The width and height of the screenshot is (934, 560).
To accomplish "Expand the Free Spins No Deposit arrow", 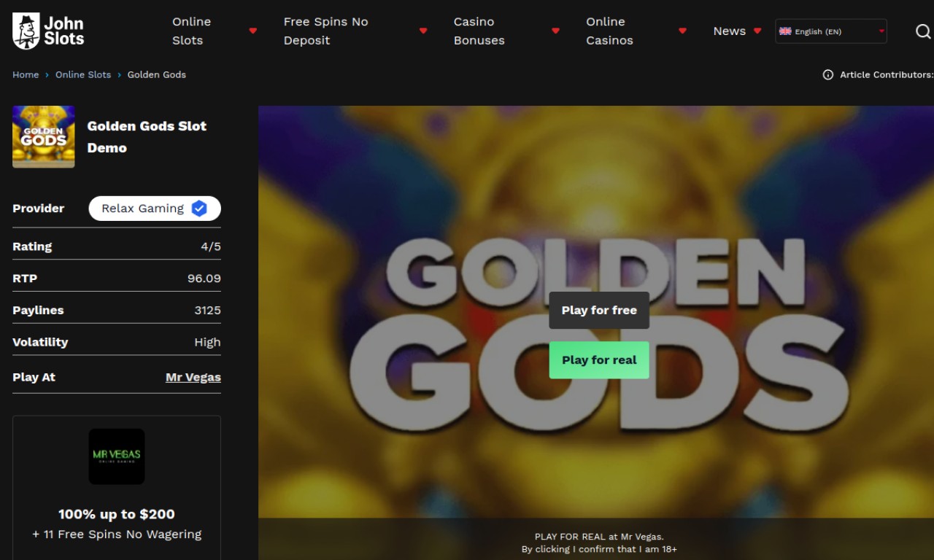I will (x=423, y=31).
